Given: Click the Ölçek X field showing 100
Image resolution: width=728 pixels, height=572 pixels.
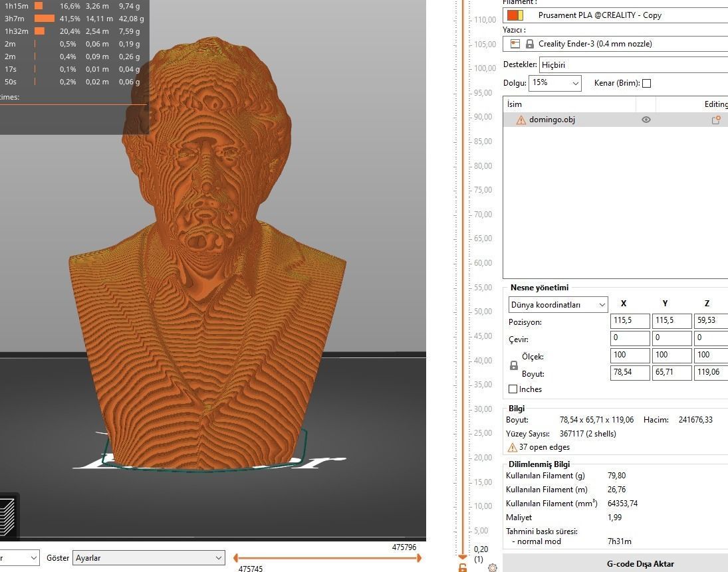Looking at the screenshot, I should [630, 355].
